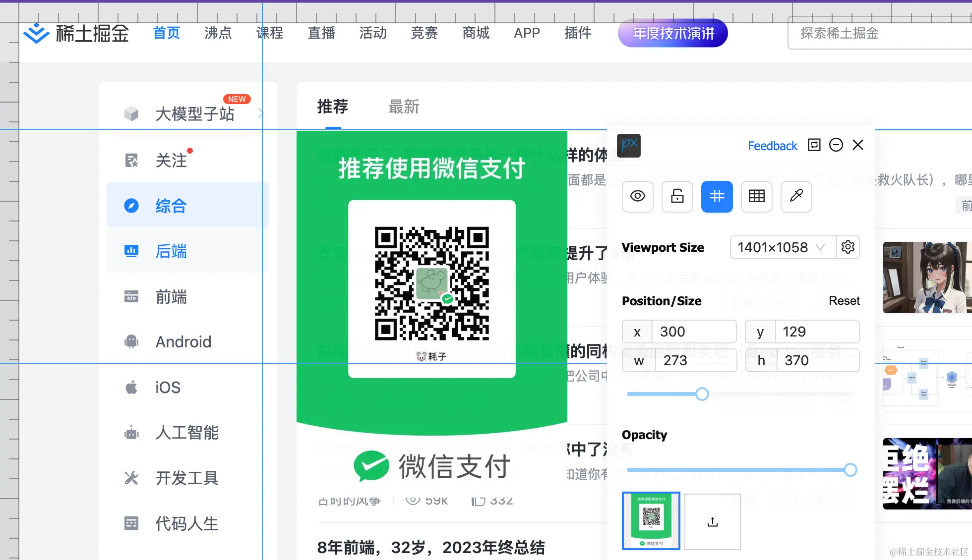Click the Juejin logo icon
This screenshot has width=972, height=560.
pyautogui.click(x=36, y=33)
